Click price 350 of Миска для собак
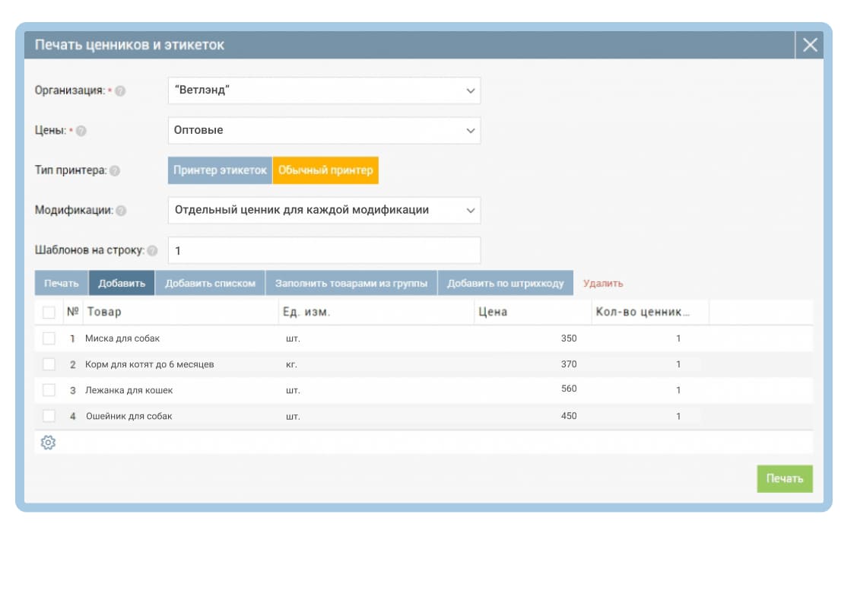 (569, 338)
